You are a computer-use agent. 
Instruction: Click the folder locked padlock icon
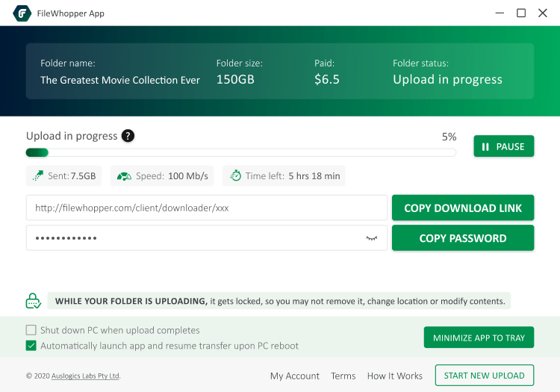tap(33, 301)
